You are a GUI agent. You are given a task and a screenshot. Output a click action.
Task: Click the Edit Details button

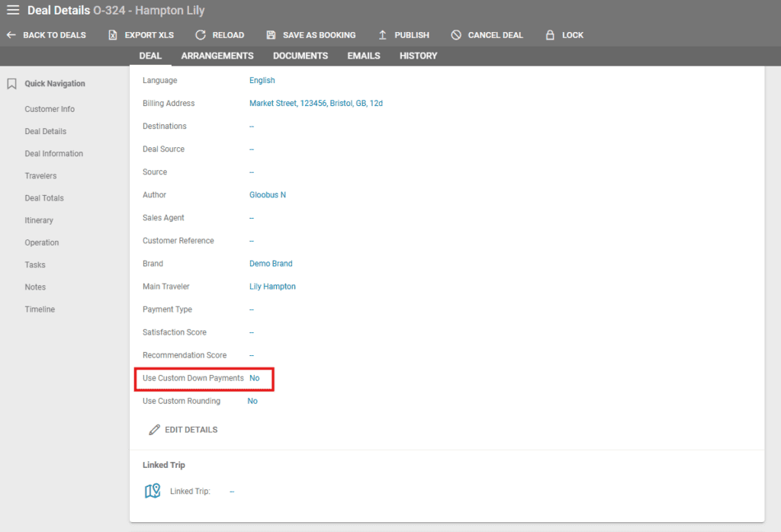point(191,430)
